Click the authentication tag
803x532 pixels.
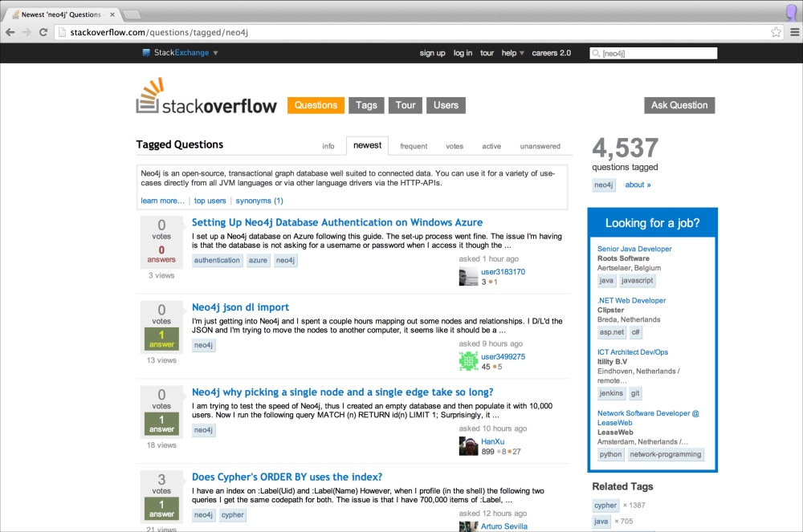pyautogui.click(x=217, y=260)
